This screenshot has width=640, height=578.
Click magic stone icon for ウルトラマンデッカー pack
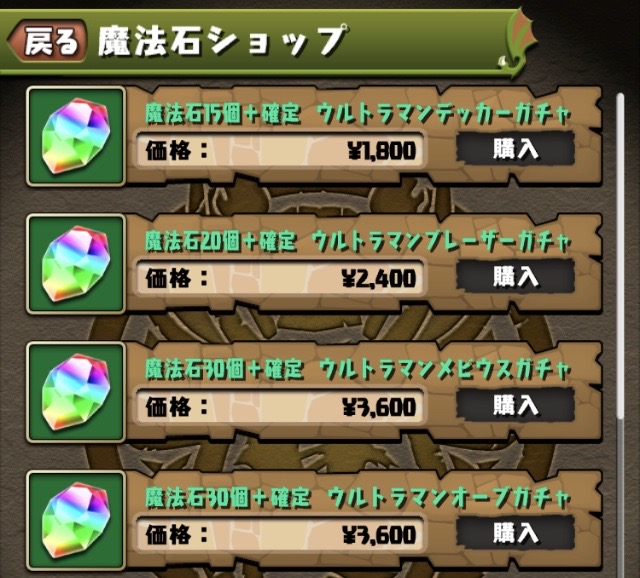coord(76,136)
